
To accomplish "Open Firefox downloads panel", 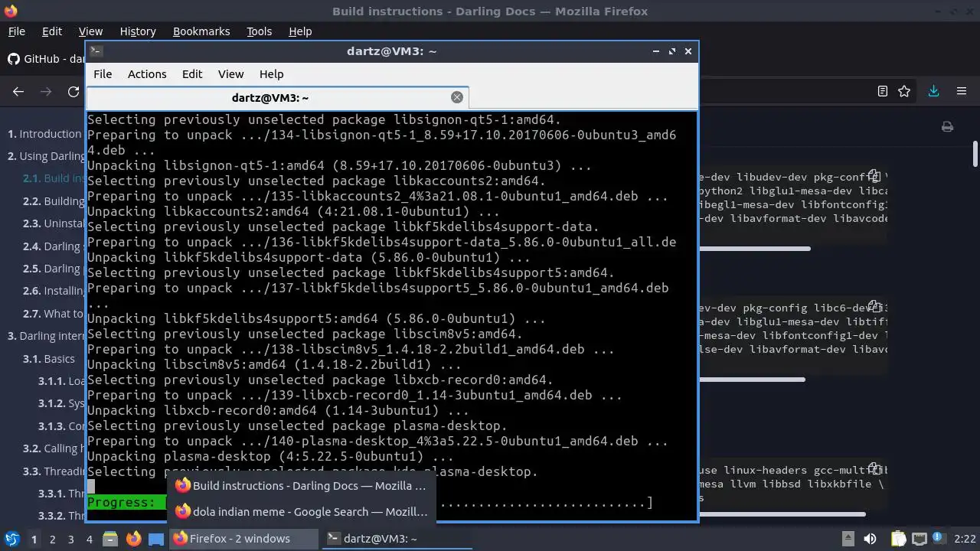I will pos(933,91).
